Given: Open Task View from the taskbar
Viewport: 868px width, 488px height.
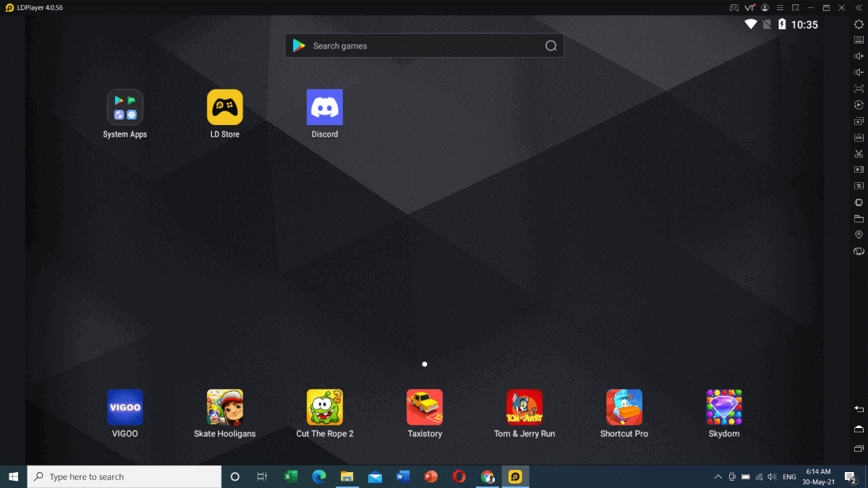Looking at the screenshot, I should point(262,476).
